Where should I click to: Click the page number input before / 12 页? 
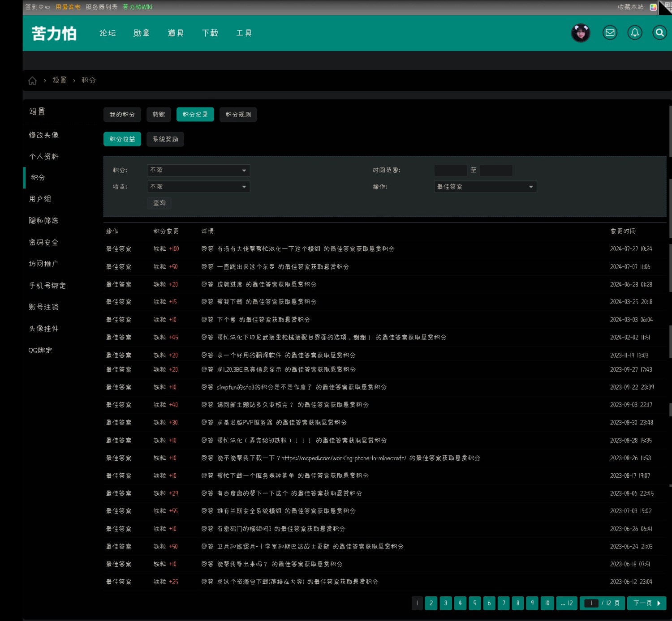(x=591, y=603)
